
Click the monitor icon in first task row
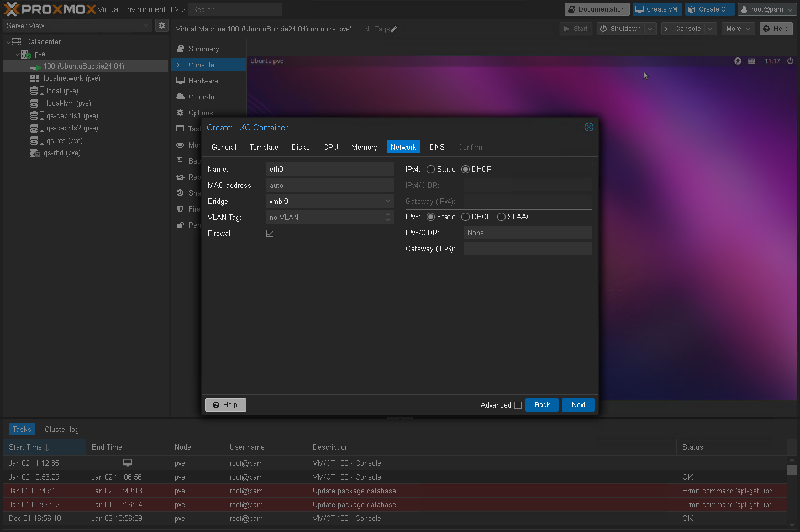128,463
